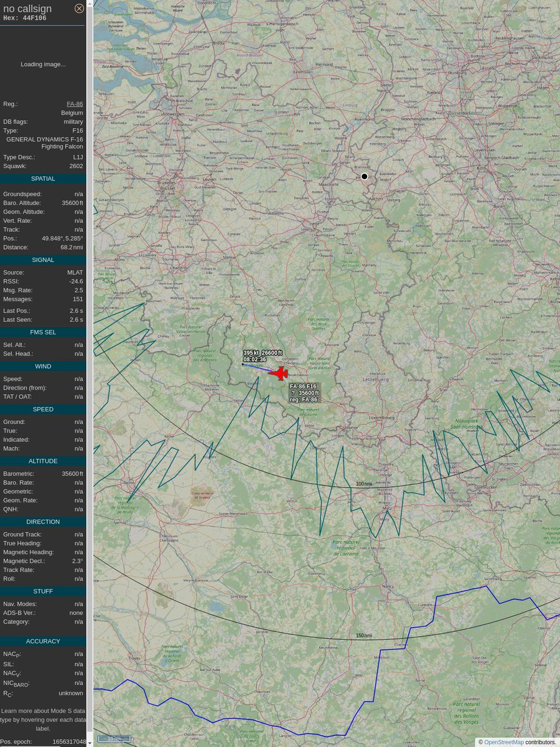Screen dimensions: 560x747
Task: Toggle the WIND section visibility
Action: (43, 366)
